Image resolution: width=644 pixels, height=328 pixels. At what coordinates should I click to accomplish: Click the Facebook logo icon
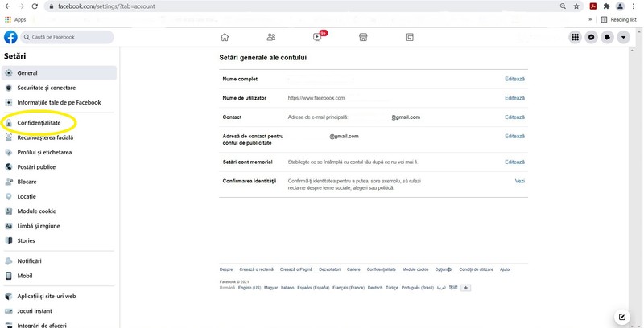(x=10, y=37)
